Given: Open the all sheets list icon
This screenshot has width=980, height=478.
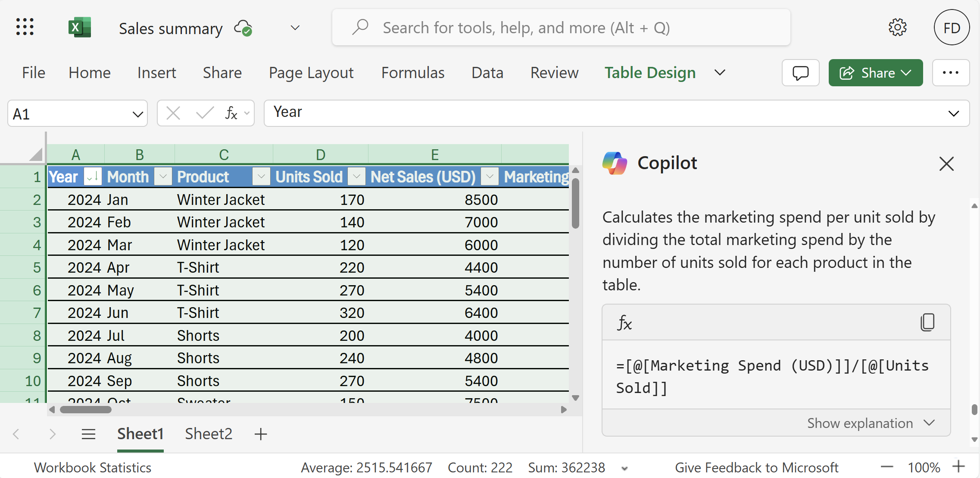Looking at the screenshot, I should [x=88, y=434].
